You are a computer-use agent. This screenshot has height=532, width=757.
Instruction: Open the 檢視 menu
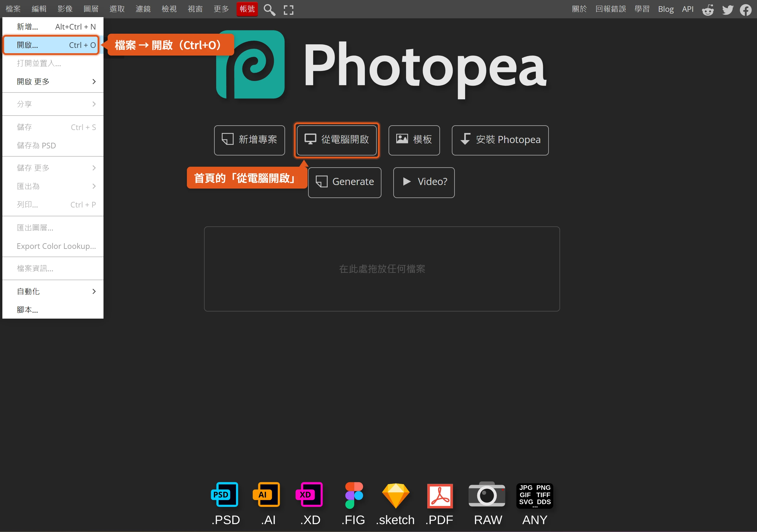click(x=169, y=9)
